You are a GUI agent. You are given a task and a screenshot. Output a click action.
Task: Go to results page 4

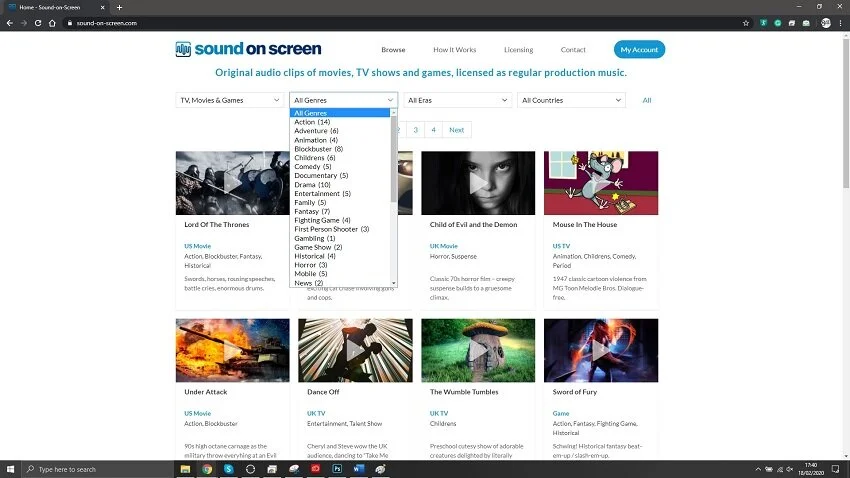pyautogui.click(x=433, y=130)
